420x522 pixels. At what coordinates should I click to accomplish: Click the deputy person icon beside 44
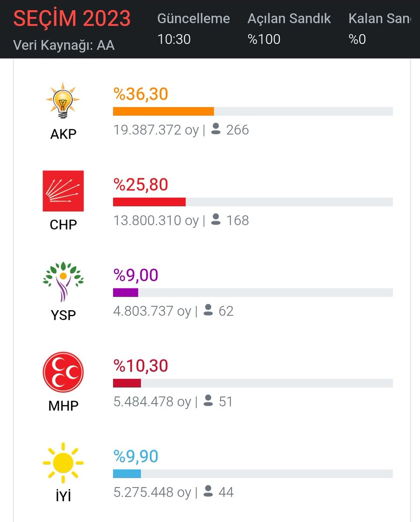point(208,492)
